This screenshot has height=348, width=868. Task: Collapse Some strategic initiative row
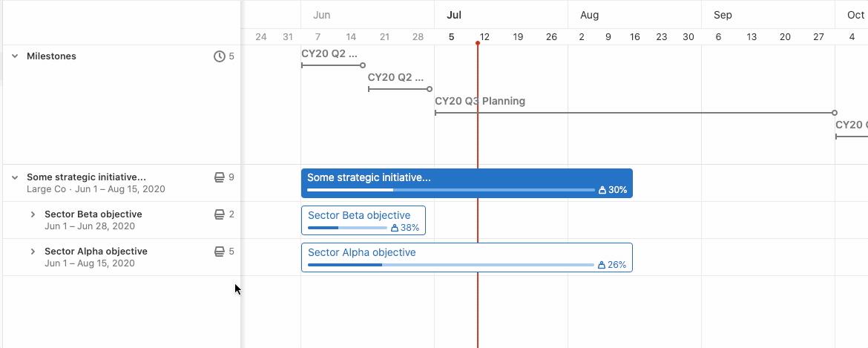point(15,177)
